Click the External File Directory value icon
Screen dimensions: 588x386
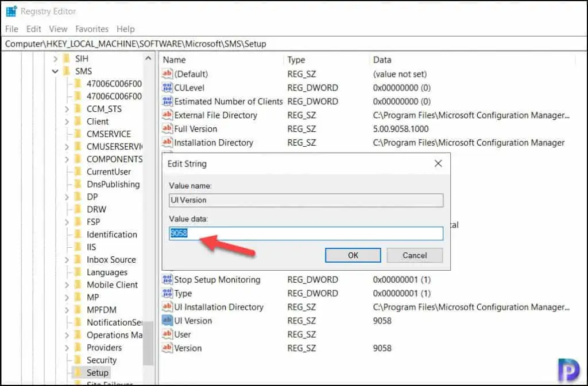click(167, 115)
